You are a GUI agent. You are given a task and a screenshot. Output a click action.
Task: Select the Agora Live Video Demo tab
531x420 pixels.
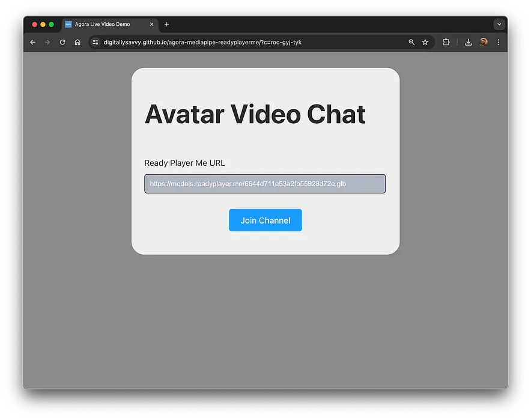coord(109,25)
